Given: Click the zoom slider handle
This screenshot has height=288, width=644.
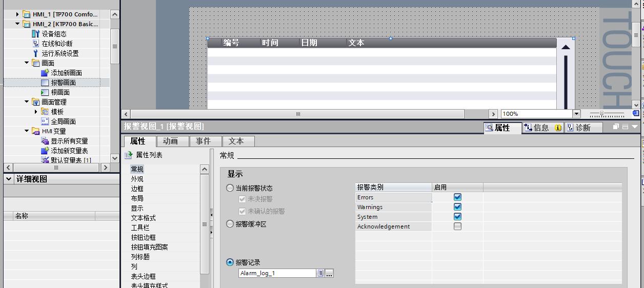Looking at the screenshot, I should (x=601, y=114).
